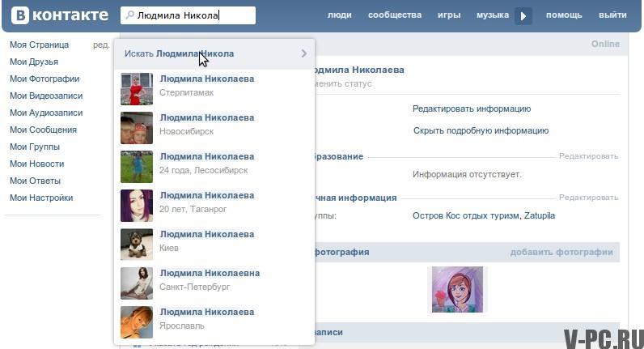Click the change status line
The height and width of the screenshot is (349, 644).
(343, 84)
